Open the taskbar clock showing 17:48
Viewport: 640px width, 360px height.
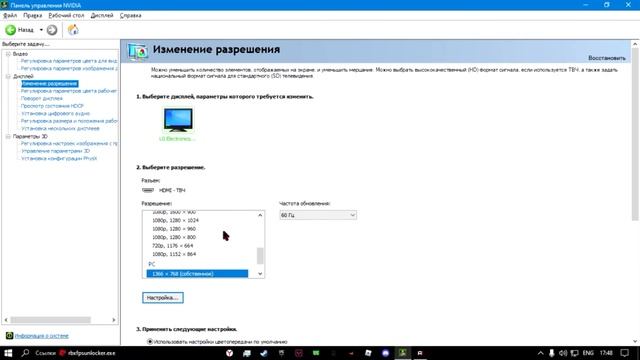tap(607, 353)
